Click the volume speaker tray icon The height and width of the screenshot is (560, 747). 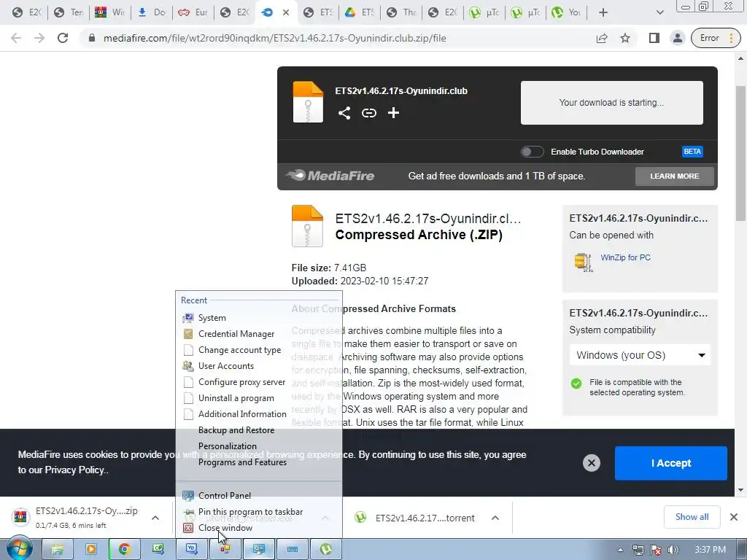coord(673,550)
